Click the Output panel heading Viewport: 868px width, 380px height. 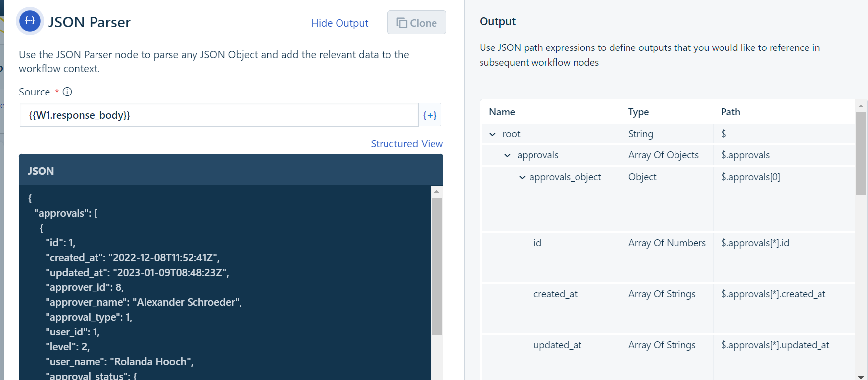coord(497,21)
